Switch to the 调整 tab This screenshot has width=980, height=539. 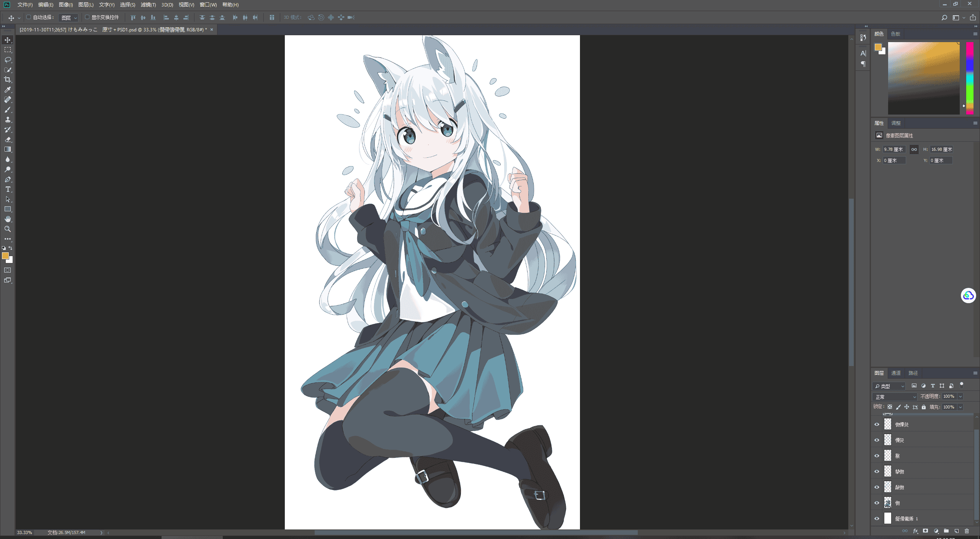point(896,123)
